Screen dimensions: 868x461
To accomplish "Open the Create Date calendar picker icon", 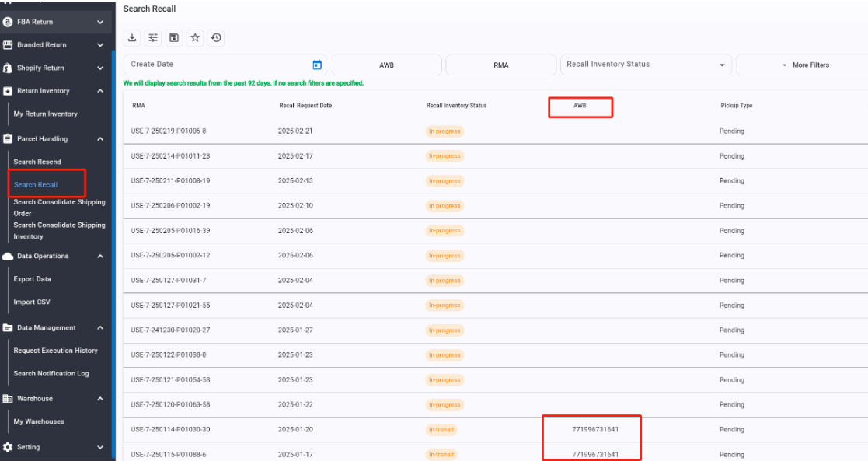I will click(x=317, y=65).
